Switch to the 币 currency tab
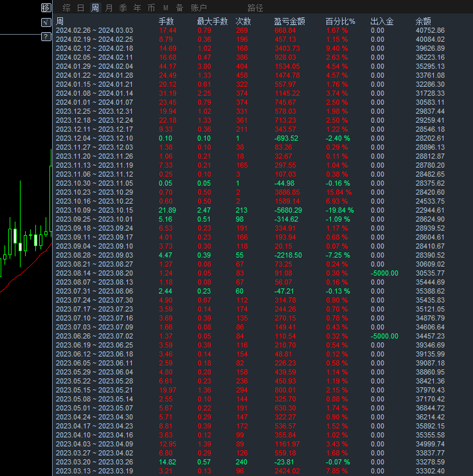473x476 pixels. (151, 8)
